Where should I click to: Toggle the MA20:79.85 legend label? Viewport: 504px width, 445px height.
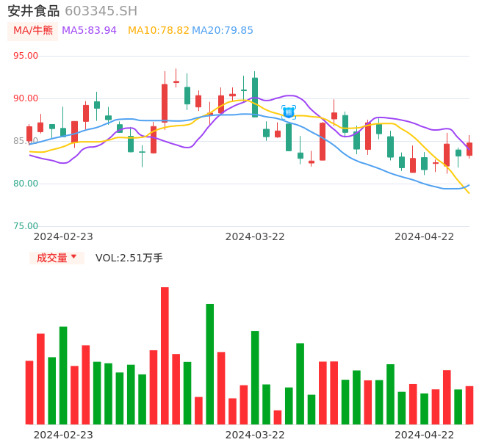coord(223,31)
